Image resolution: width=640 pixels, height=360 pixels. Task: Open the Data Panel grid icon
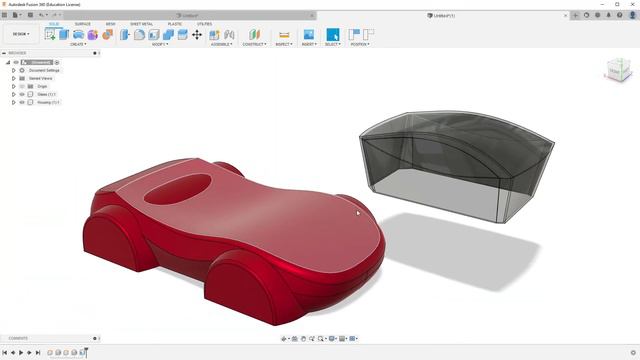pos(4,15)
